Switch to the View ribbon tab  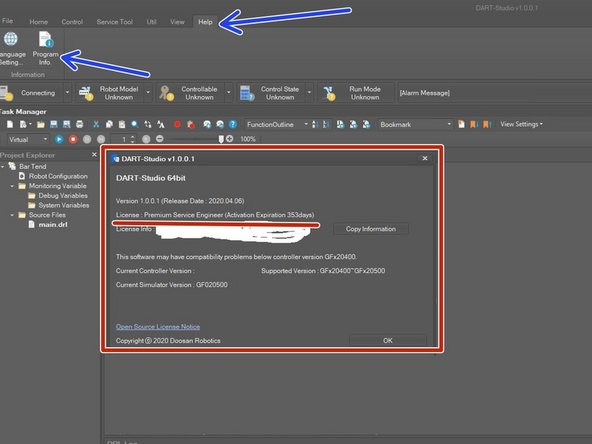(177, 22)
